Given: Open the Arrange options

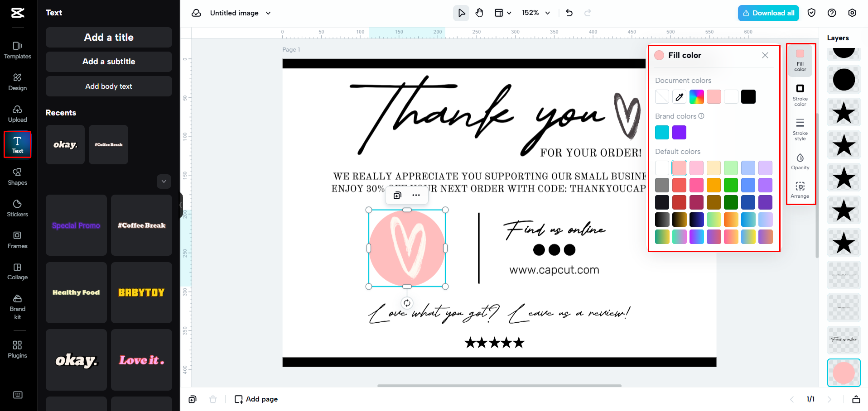Looking at the screenshot, I should [800, 190].
